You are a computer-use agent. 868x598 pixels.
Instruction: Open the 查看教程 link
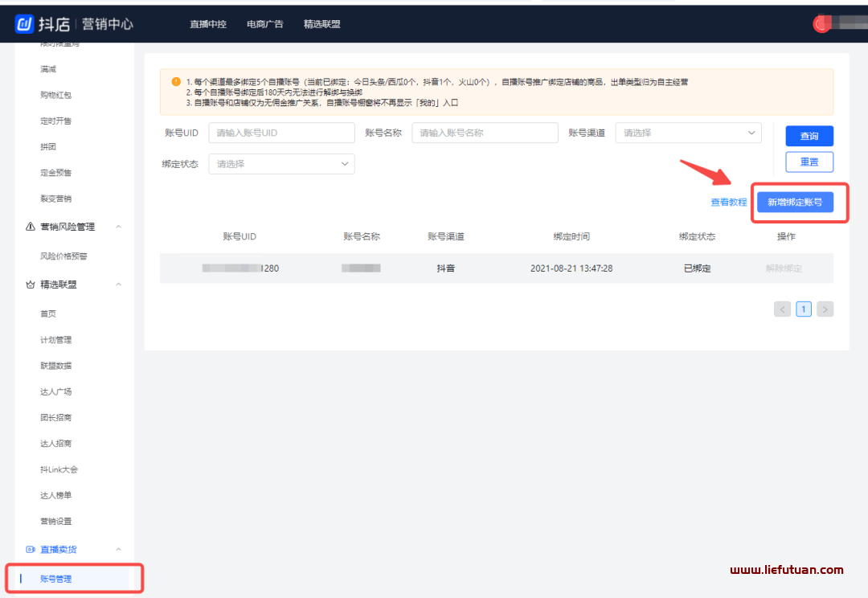728,203
